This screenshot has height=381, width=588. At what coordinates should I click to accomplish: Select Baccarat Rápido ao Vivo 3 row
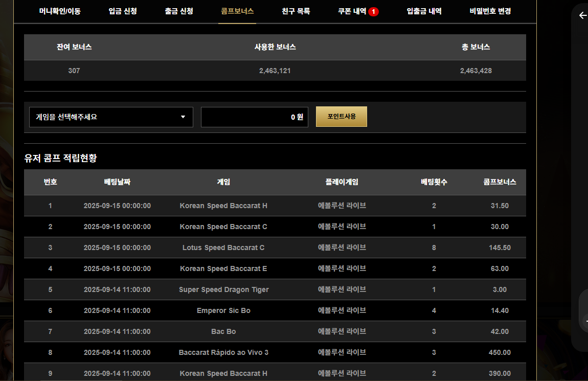tap(275, 352)
